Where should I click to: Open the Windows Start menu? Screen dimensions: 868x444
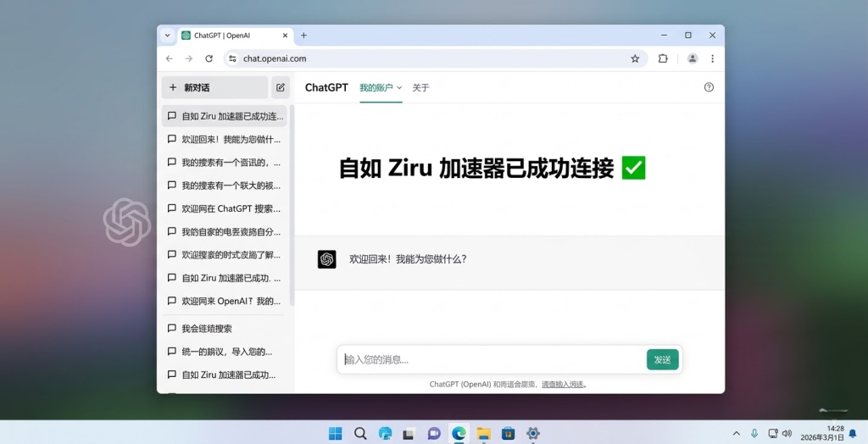[336, 434]
